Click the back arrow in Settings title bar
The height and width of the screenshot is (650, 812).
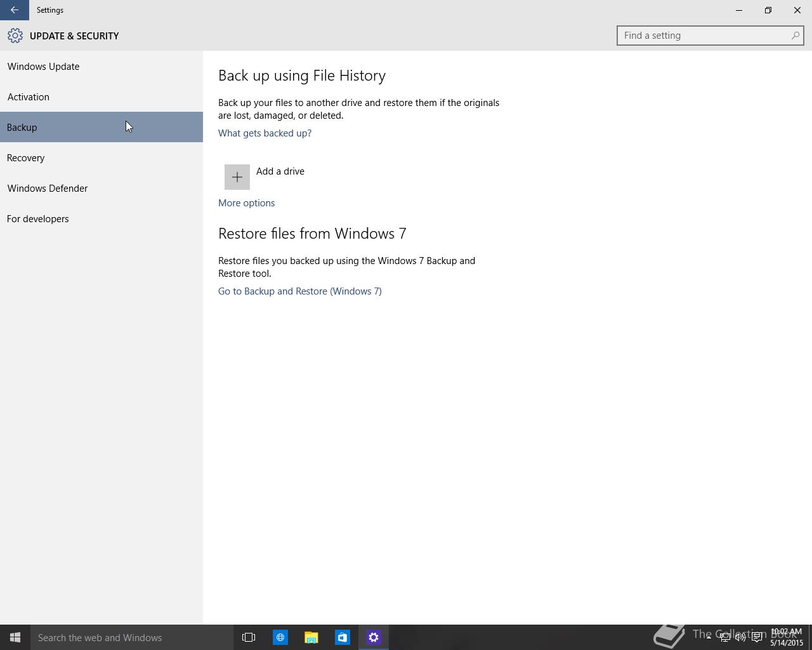click(14, 10)
